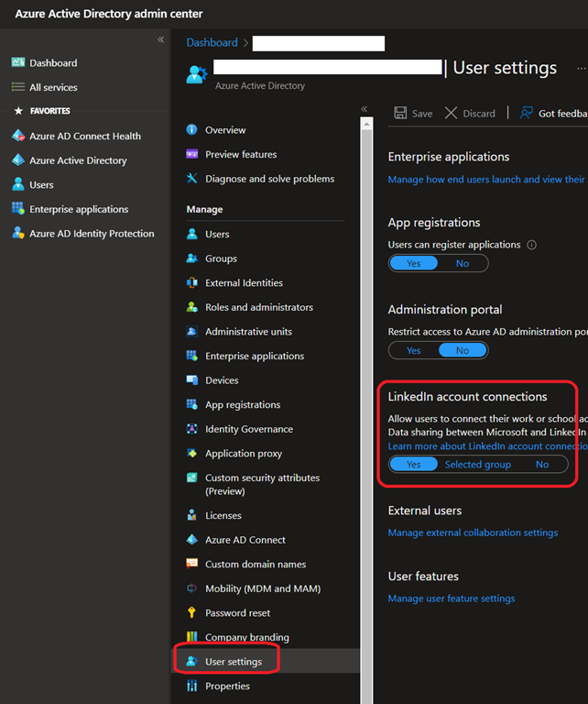Set App registrations toggle to No
This screenshot has height=704, width=588.
tap(463, 263)
